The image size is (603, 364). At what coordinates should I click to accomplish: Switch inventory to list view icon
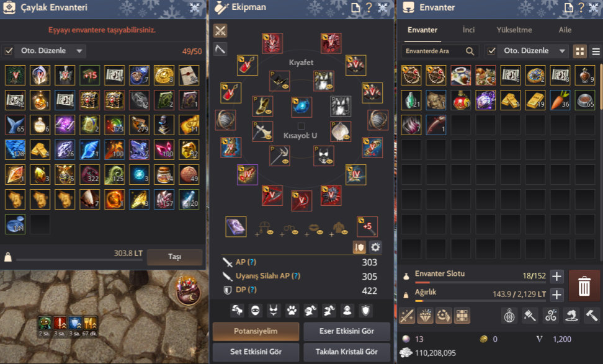coord(596,51)
